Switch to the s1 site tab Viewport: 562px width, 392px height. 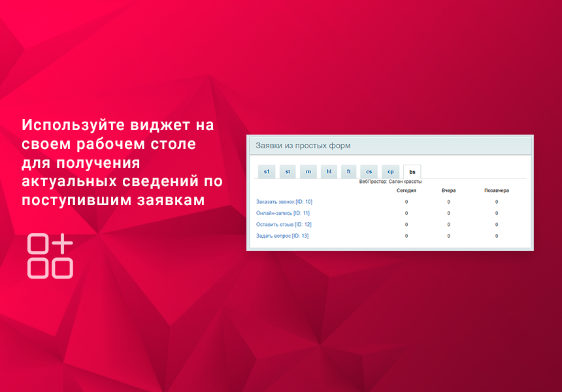[x=267, y=172]
